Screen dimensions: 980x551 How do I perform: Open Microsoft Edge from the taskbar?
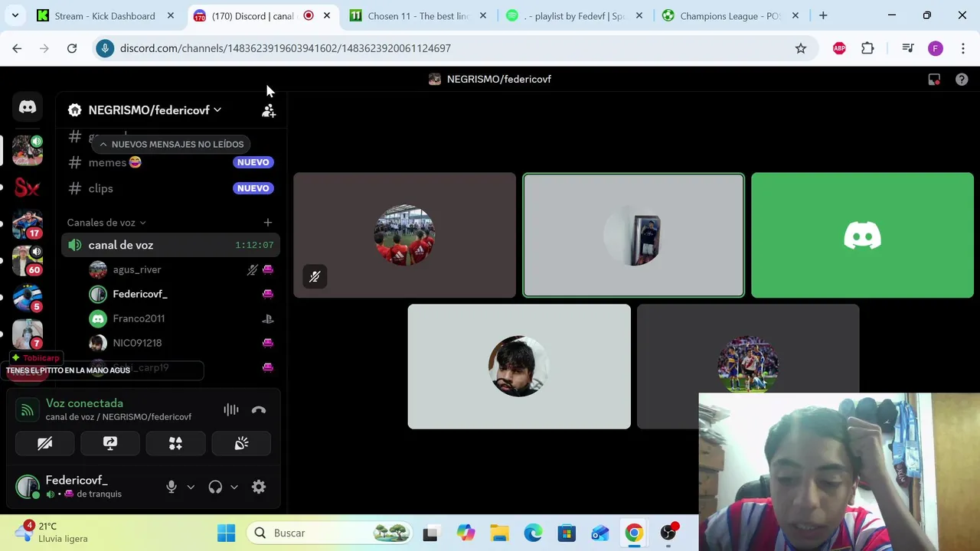click(533, 533)
